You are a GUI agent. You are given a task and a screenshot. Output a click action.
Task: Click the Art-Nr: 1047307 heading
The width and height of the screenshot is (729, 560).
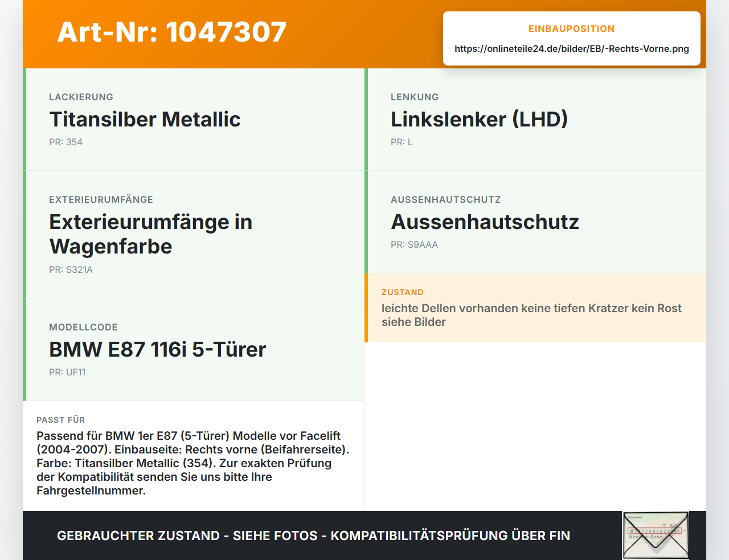tap(171, 32)
